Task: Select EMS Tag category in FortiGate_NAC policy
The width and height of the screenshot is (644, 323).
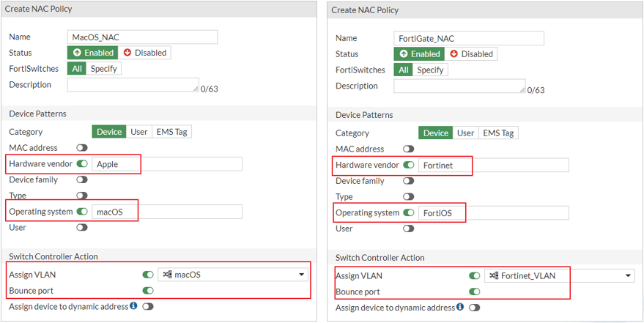Action: [499, 133]
